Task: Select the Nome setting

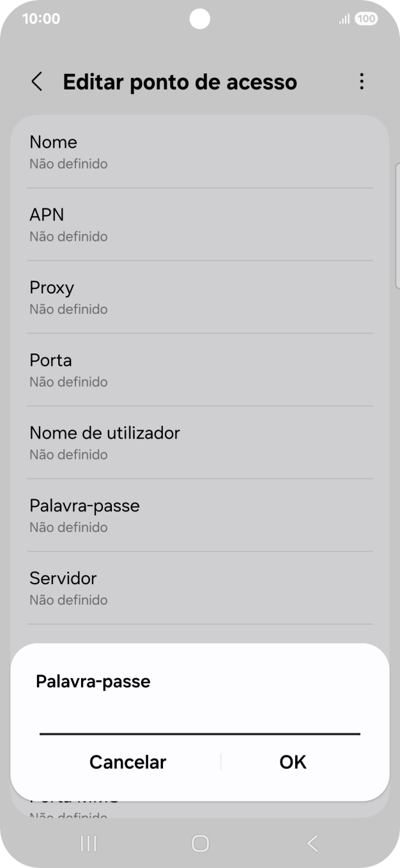Action: 200,151
